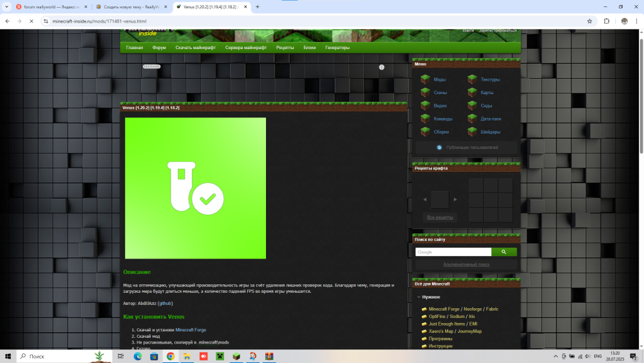Open WinRAR from the taskbar

pos(269,357)
